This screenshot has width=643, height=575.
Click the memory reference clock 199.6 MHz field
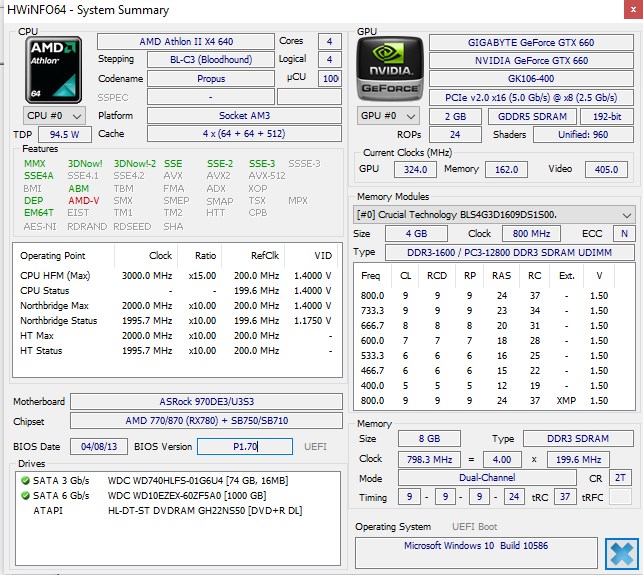(578, 460)
